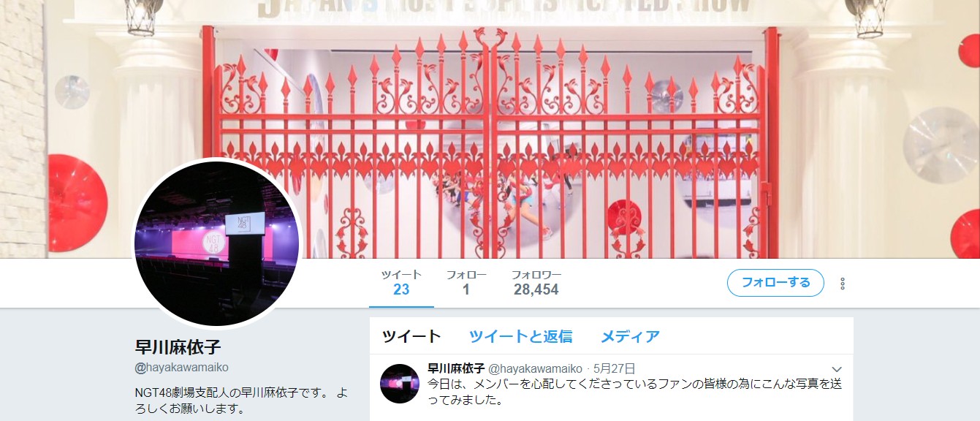
Task: Expand the tweet's chevron dropdown menu
Action: pos(837,369)
